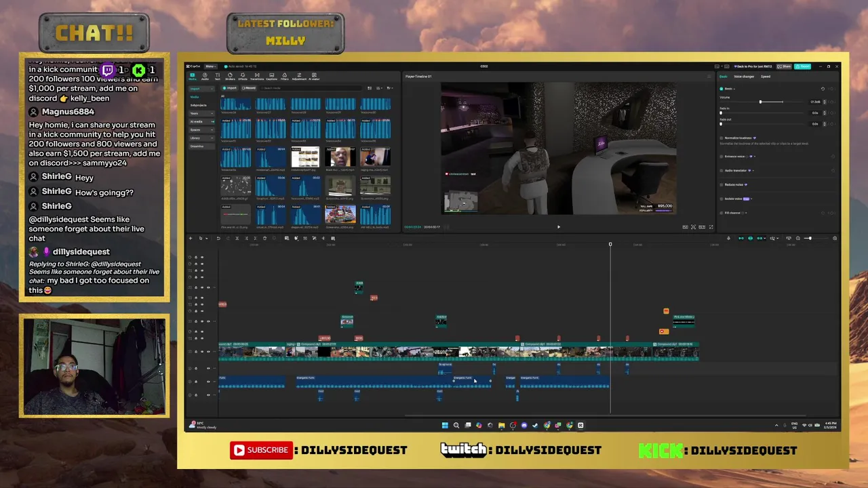Viewport: 868px width, 488px height.
Task: Switch to the Voice changer tab
Action: (744, 77)
